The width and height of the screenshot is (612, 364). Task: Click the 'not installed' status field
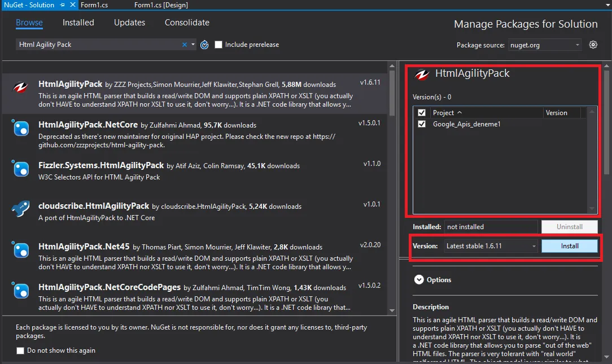coord(491,227)
